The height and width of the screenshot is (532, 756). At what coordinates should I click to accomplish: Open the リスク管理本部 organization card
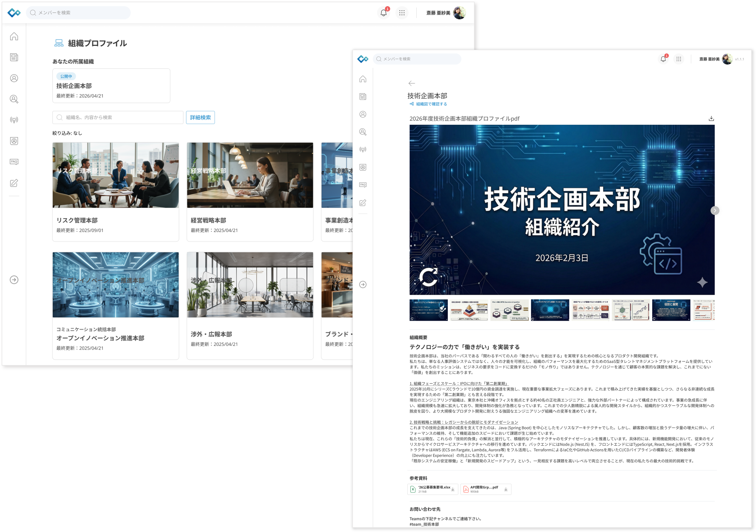[x=116, y=192]
